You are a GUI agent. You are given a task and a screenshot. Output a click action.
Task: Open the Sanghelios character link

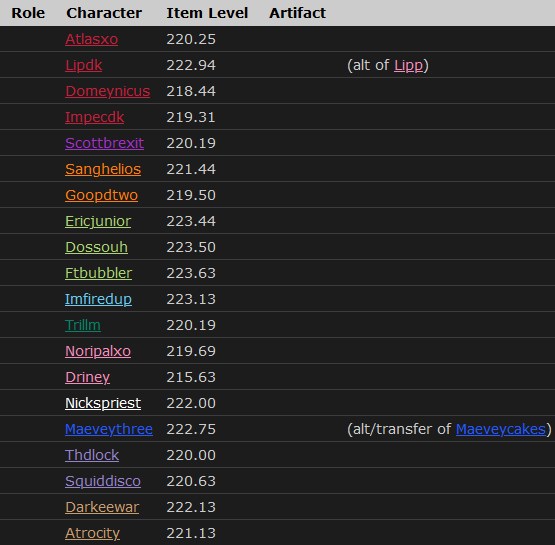click(103, 170)
